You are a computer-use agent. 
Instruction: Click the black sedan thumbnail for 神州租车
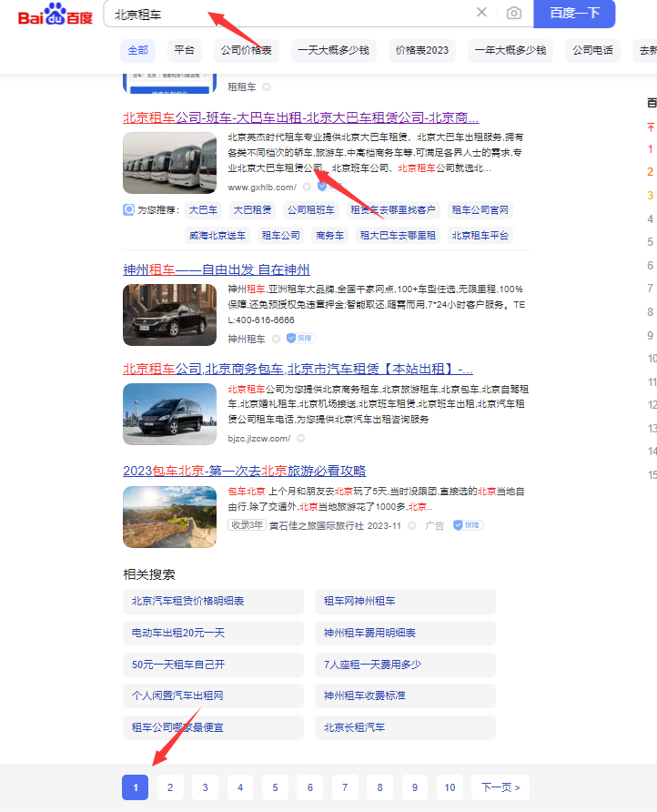click(x=169, y=315)
